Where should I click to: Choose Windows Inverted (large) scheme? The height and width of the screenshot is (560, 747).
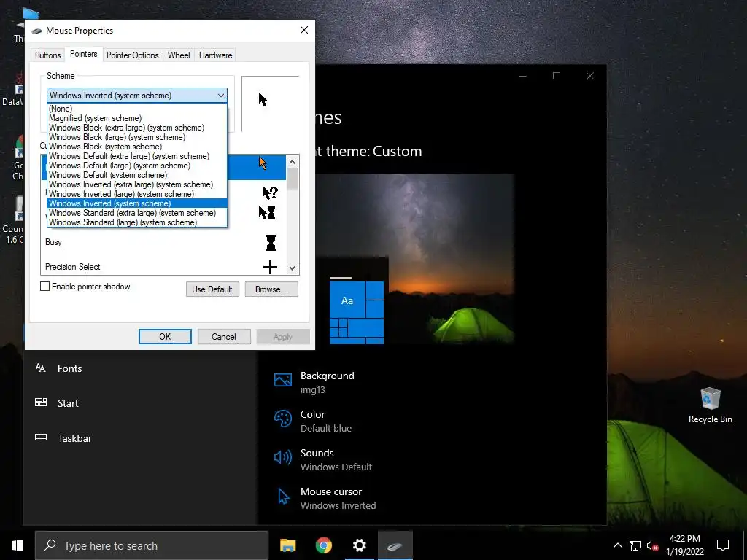click(137, 194)
